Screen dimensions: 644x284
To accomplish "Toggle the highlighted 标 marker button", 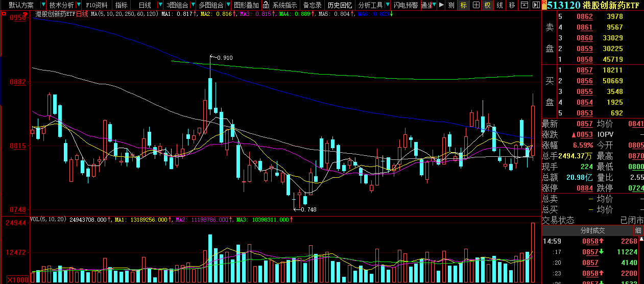I will click(463, 5).
